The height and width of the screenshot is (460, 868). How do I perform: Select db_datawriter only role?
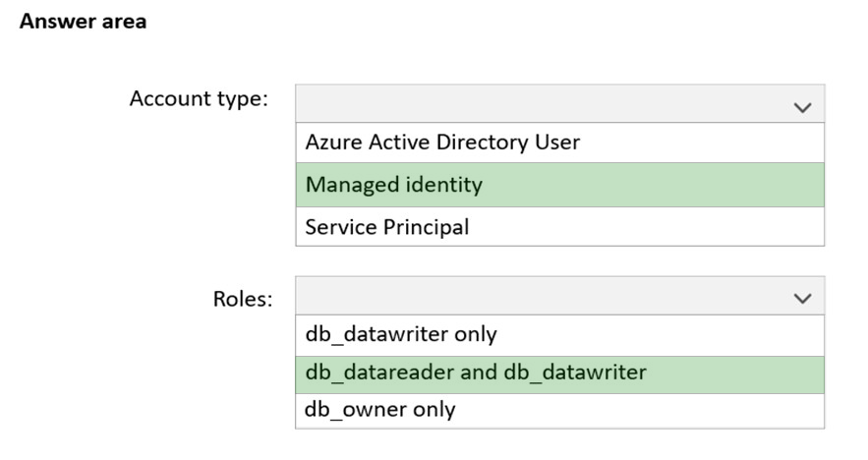click(559, 335)
